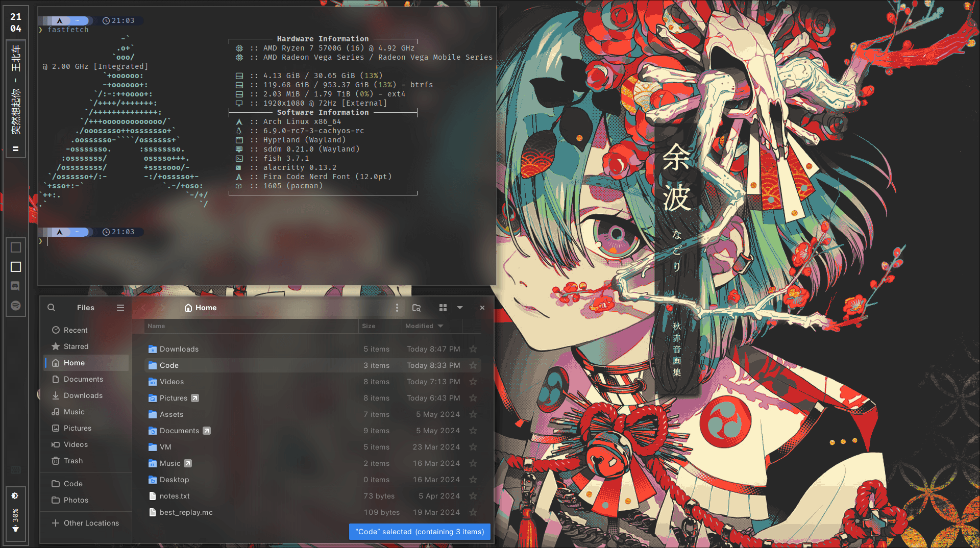The height and width of the screenshot is (548, 980).
Task: Expand the view options dropdown arrow
Action: 460,308
